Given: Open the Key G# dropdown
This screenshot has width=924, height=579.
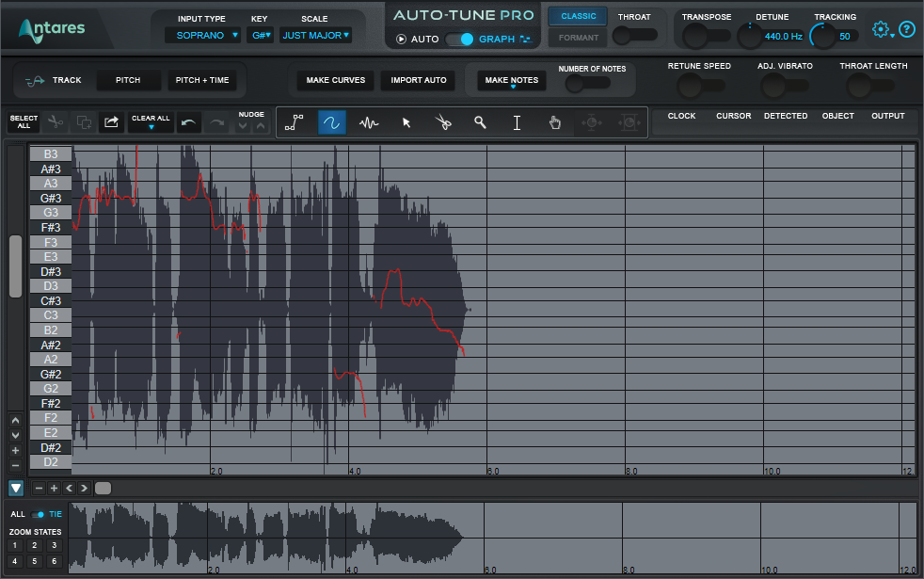Looking at the screenshot, I should [x=261, y=36].
